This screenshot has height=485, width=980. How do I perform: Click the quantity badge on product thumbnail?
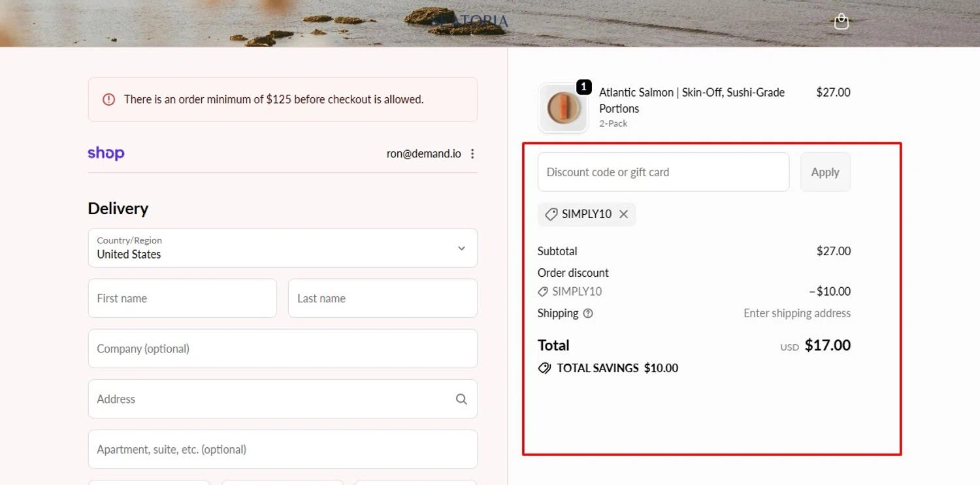click(x=583, y=87)
